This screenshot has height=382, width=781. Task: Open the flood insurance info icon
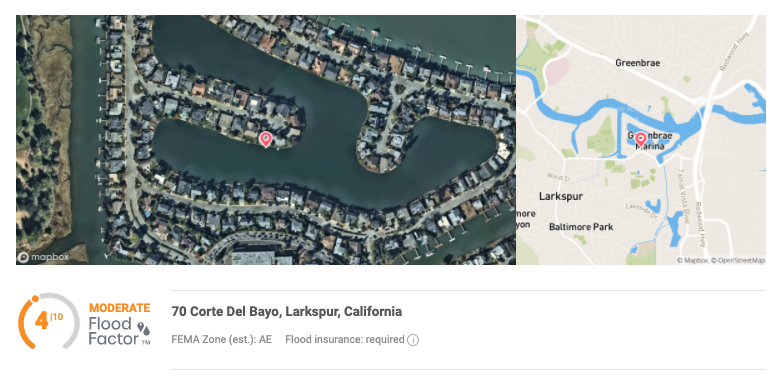(413, 340)
